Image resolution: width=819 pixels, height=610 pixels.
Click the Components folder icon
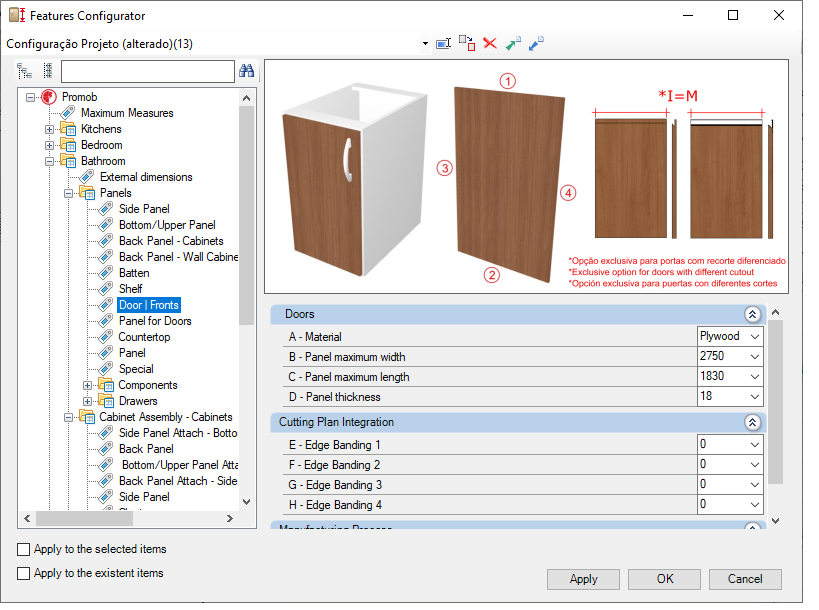click(106, 385)
